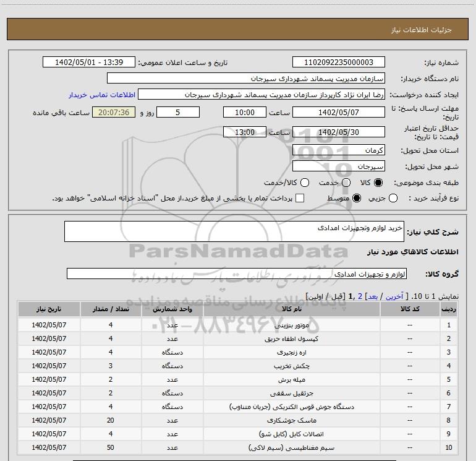Click delivery province field کرمان
476x461 pixels.
(x=339, y=150)
